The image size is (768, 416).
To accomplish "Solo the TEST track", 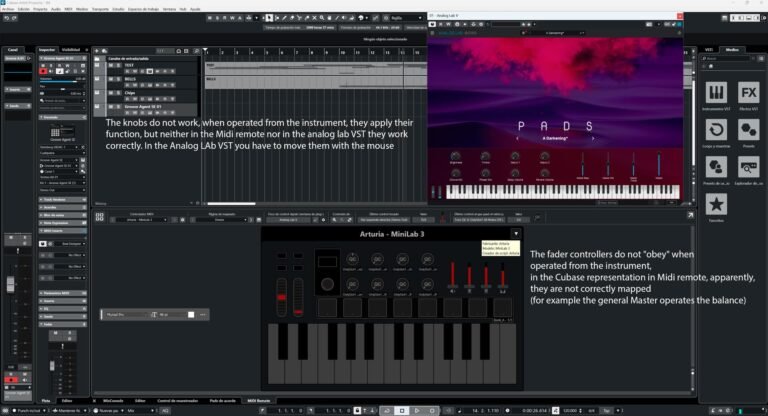I will [x=118, y=65].
